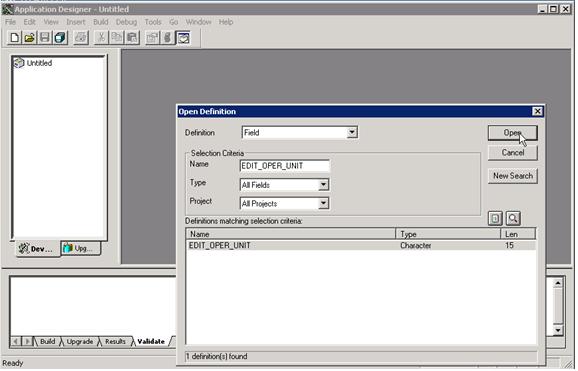578x371 pixels.
Task: Click the New Search button
Action: 513,176
